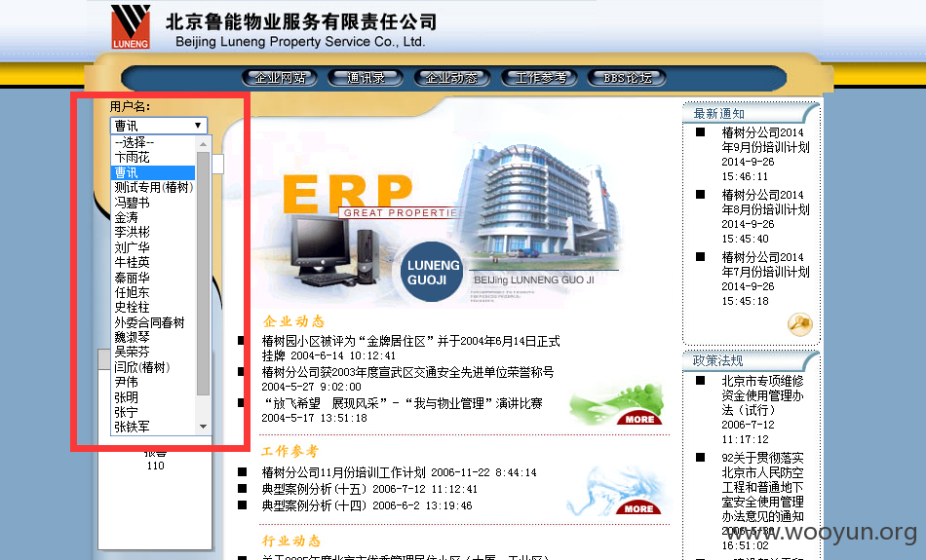The height and width of the screenshot is (560, 926).
Task: Click the 行业动态 section heading
Action: pos(291,541)
